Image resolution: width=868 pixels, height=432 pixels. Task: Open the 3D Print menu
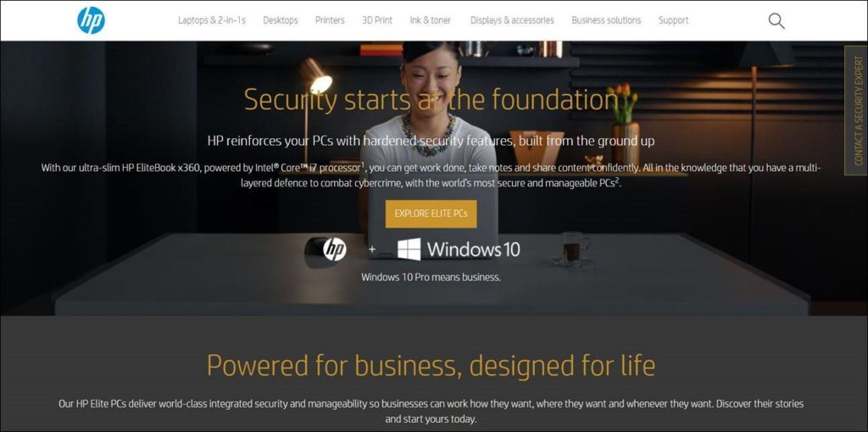point(377,20)
